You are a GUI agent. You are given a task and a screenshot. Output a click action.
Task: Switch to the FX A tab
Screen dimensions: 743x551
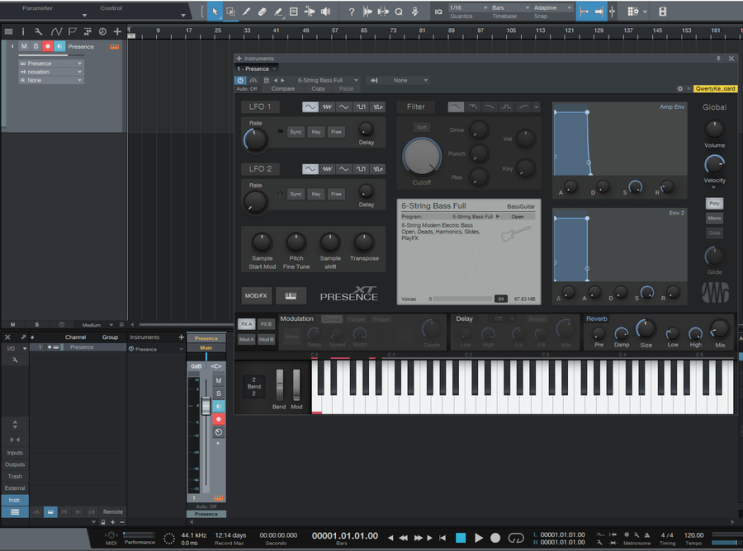point(246,325)
